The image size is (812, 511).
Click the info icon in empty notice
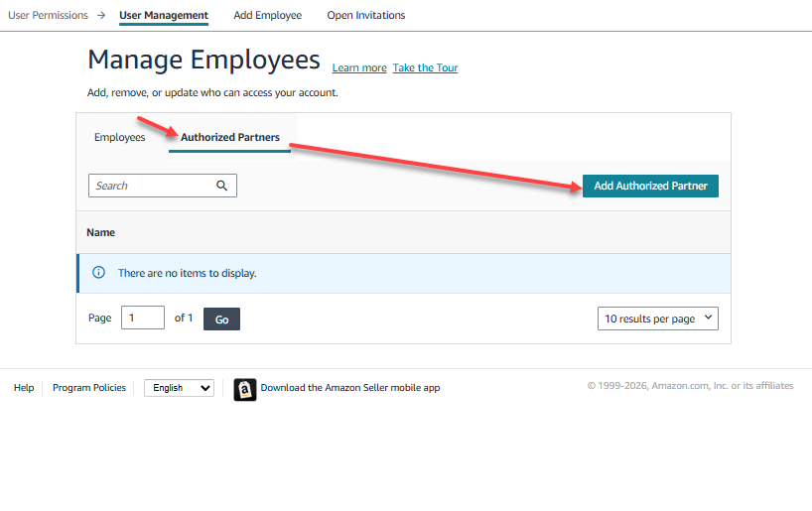click(x=98, y=272)
